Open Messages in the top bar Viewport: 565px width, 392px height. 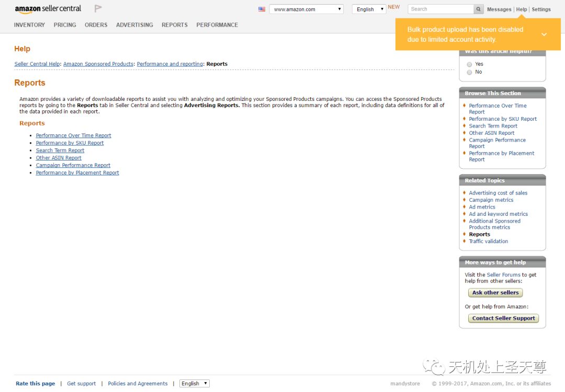point(499,9)
